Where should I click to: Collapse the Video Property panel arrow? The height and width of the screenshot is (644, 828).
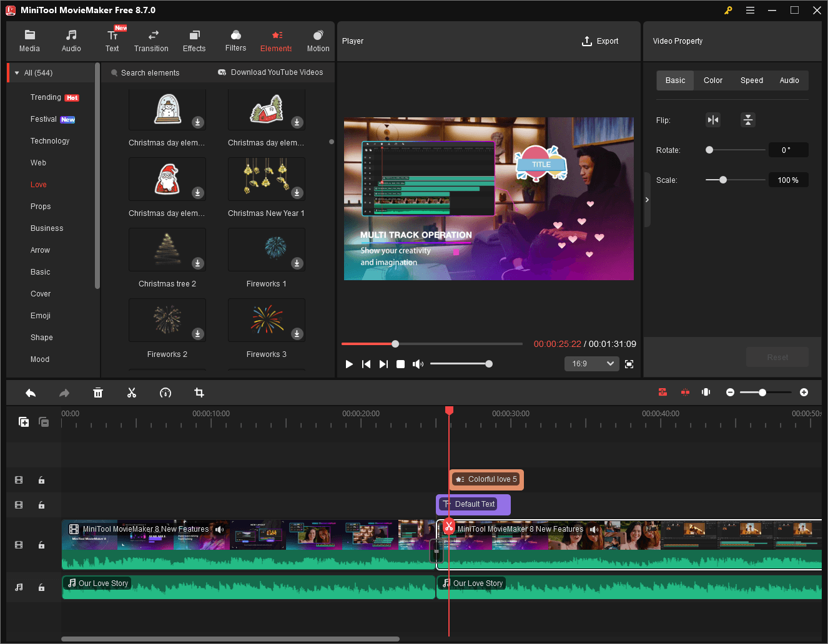[x=647, y=200]
